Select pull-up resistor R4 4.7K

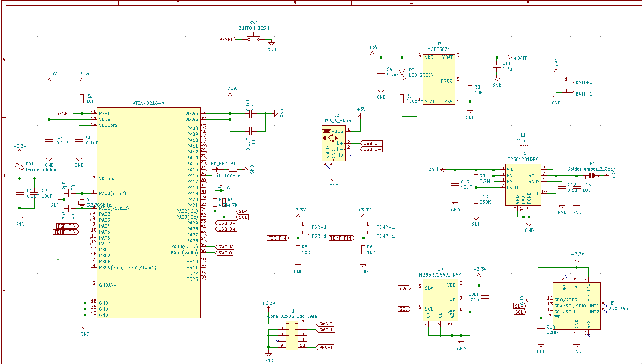pyautogui.click(x=224, y=202)
